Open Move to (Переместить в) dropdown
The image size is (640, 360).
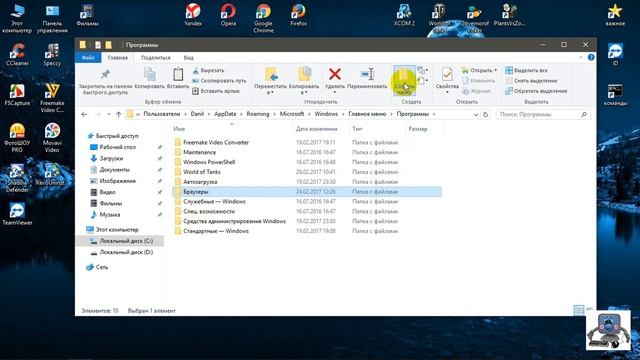tap(270, 82)
